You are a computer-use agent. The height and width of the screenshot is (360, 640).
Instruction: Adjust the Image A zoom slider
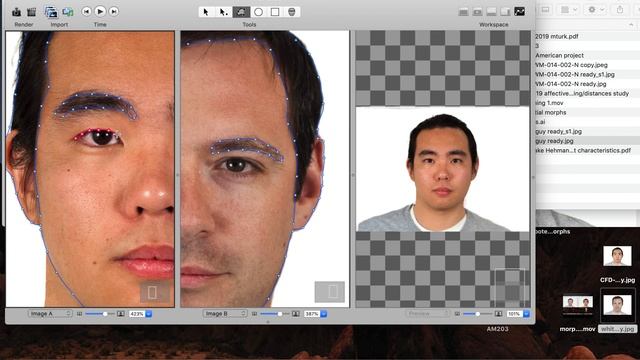click(100, 314)
